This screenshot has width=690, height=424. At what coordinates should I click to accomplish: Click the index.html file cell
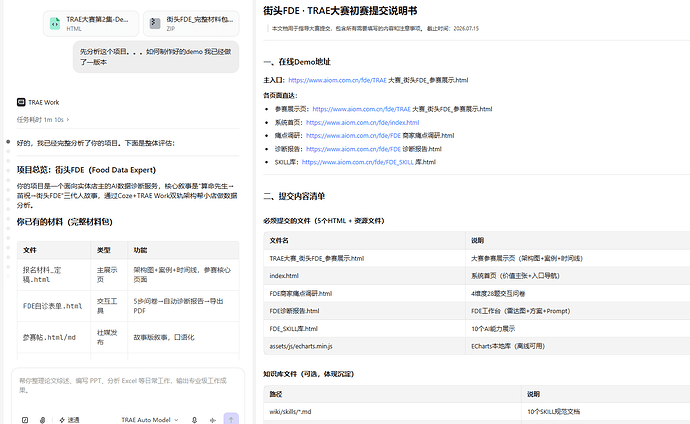[364, 276]
